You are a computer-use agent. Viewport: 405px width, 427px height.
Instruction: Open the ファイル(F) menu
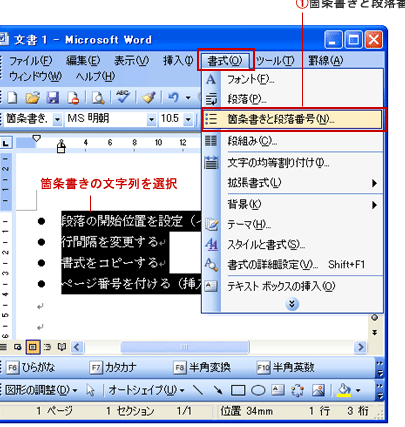coord(31,60)
